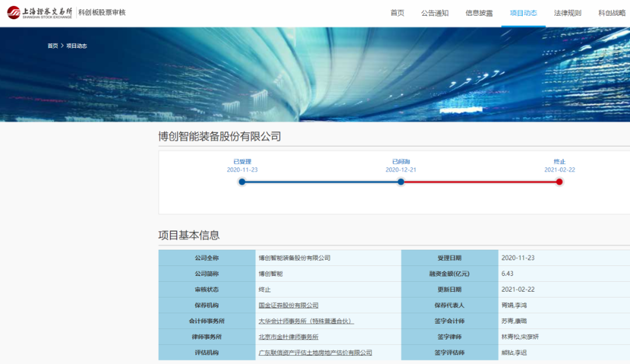This screenshot has height=364, width=630.
Task: Click the red 终止 timeline dot
Action: (x=559, y=182)
